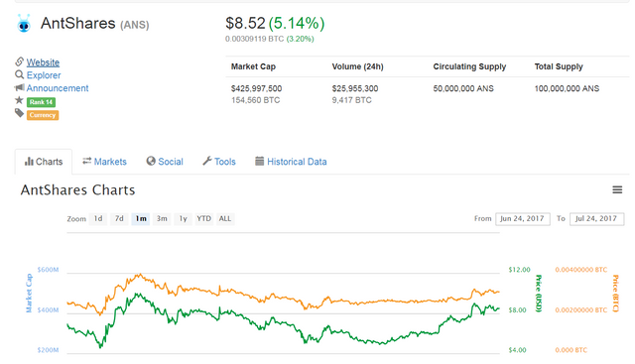Click the calendar icon on Historical Data tab
The width and height of the screenshot is (635, 364).
[260, 161]
